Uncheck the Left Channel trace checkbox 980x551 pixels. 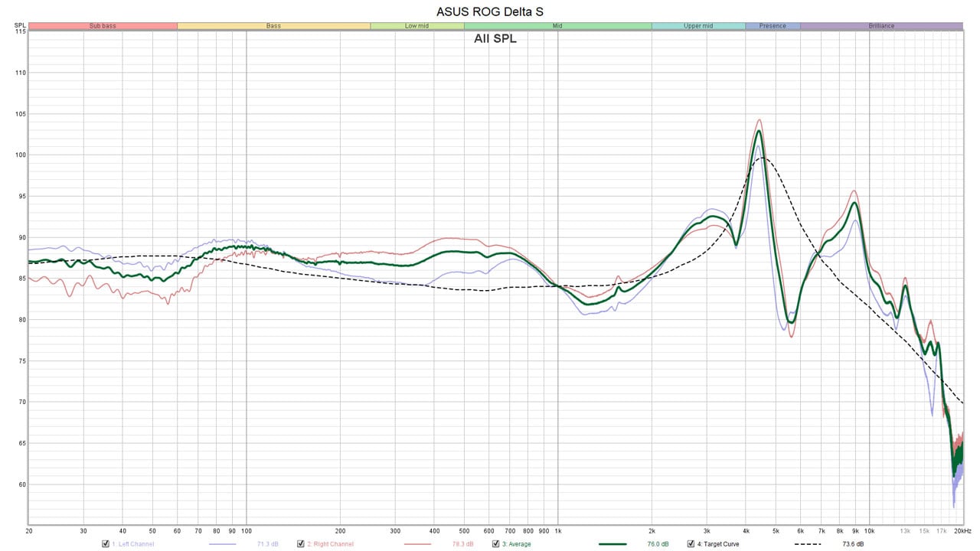tap(105, 544)
